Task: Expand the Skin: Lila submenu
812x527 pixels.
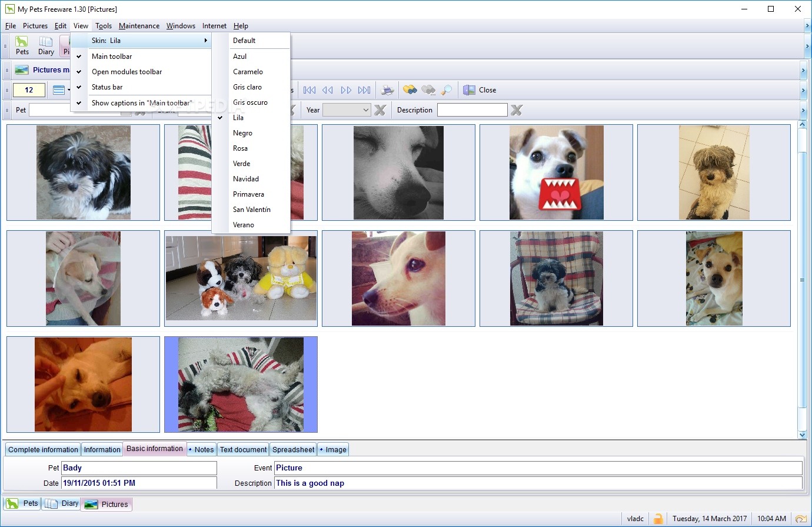Action: [x=141, y=41]
